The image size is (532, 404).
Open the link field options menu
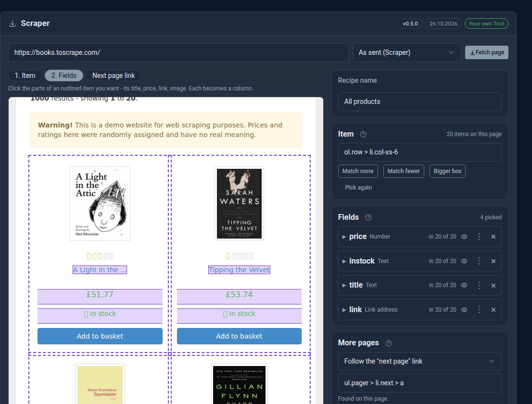(x=479, y=310)
